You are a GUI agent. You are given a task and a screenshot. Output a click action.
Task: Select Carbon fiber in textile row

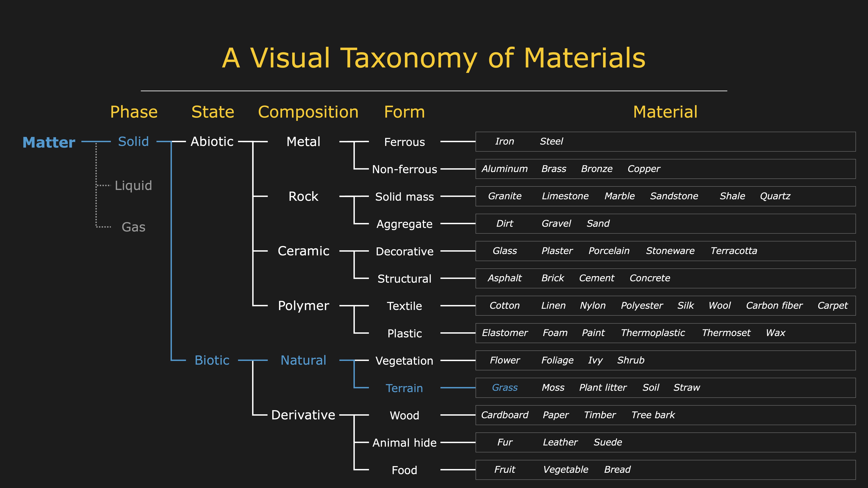tap(774, 306)
